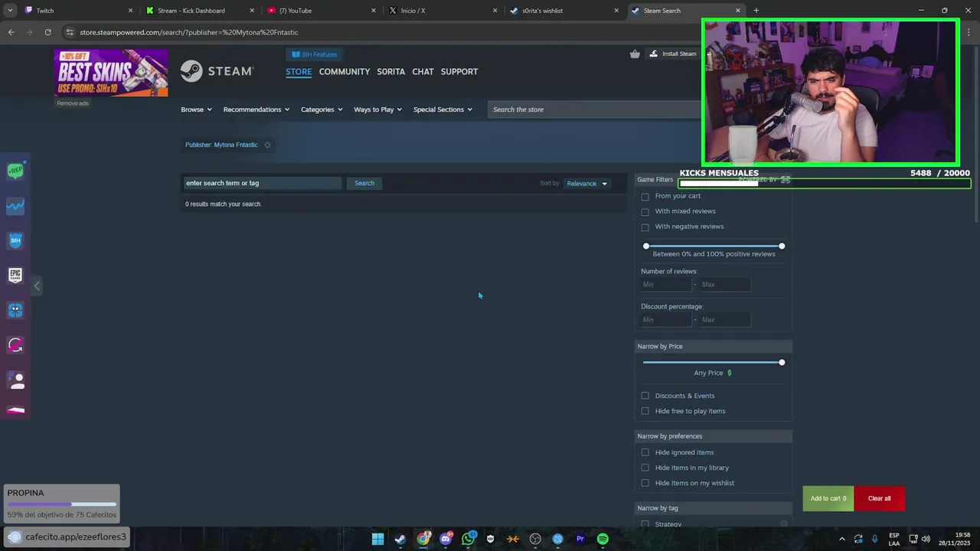980x551 pixels.
Task: Toggle With mixed reviews checkbox
Action: pyautogui.click(x=645, y=212)
